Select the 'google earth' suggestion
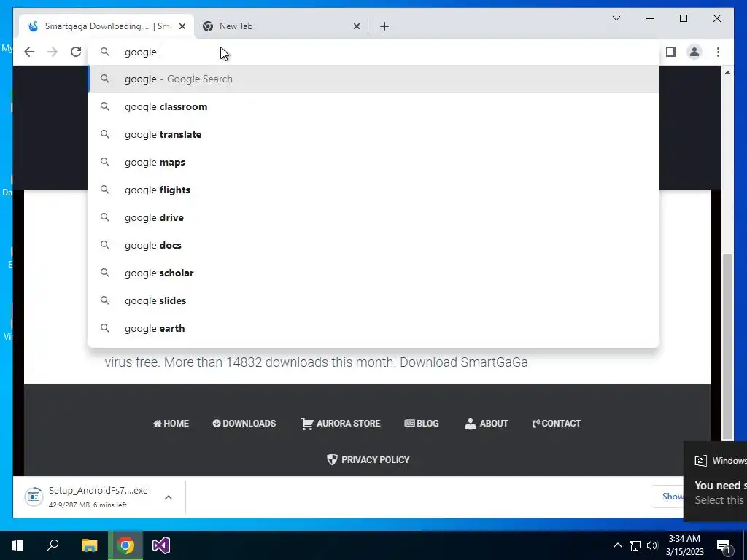Screen dimensions: 747x560 (373, 328)
